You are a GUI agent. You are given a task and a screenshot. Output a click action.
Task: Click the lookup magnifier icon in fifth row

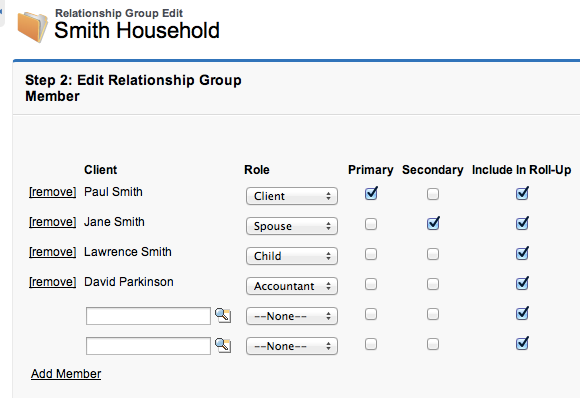[x=223, y=316]
